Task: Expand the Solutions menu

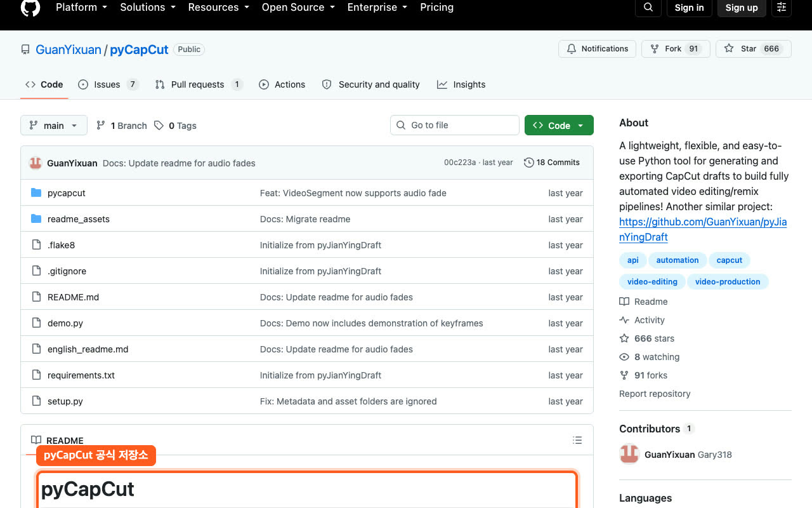Action: (148, 8)
